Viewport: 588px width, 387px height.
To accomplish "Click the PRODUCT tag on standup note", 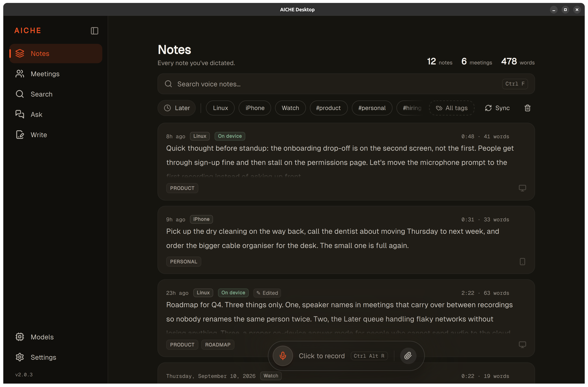I will click(182, 188).
